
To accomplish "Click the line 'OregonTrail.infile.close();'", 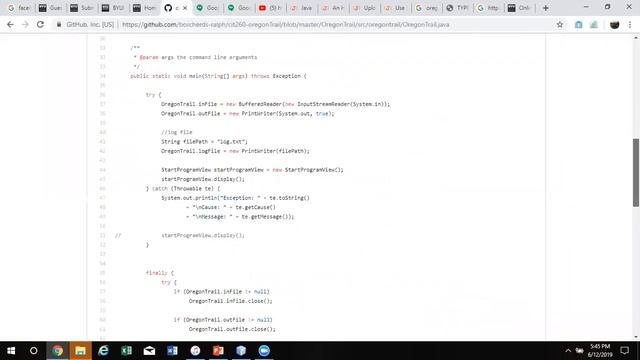I will point(230,301).
